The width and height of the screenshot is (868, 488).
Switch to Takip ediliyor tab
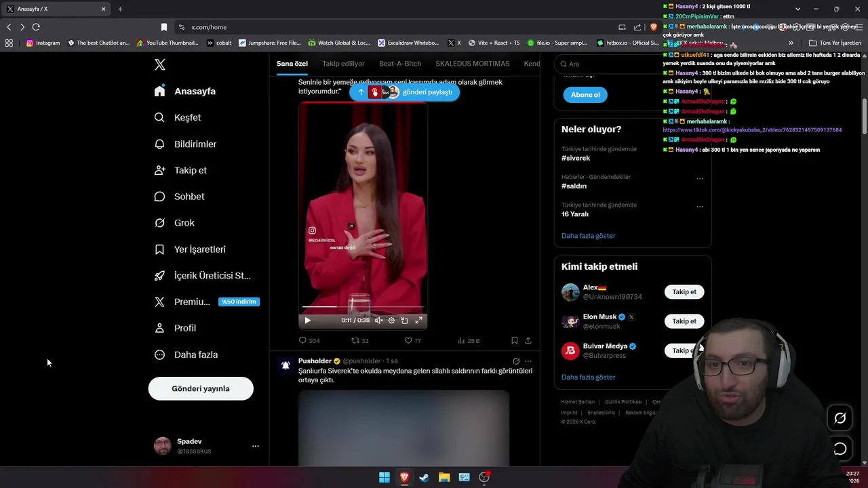tap(343, 64)
